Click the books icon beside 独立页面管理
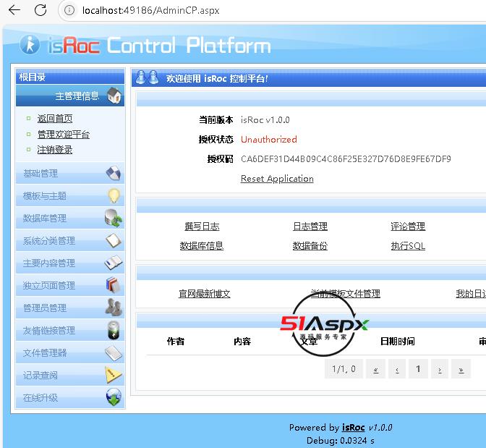The width and height of the screenshot is (486, 448). pyautogui.click(x=113, y=285)
